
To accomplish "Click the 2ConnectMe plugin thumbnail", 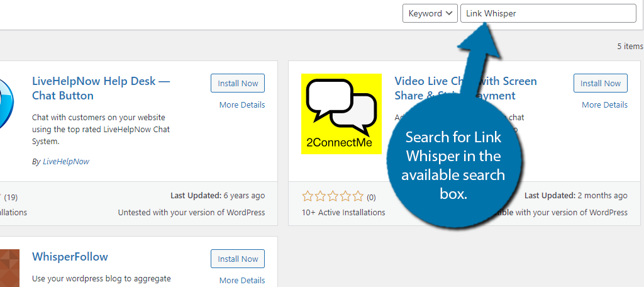I will point(341,114).
